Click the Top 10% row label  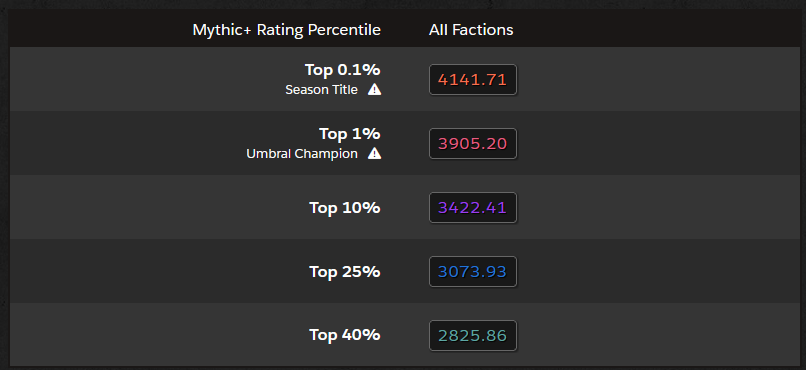click(344, 208)
